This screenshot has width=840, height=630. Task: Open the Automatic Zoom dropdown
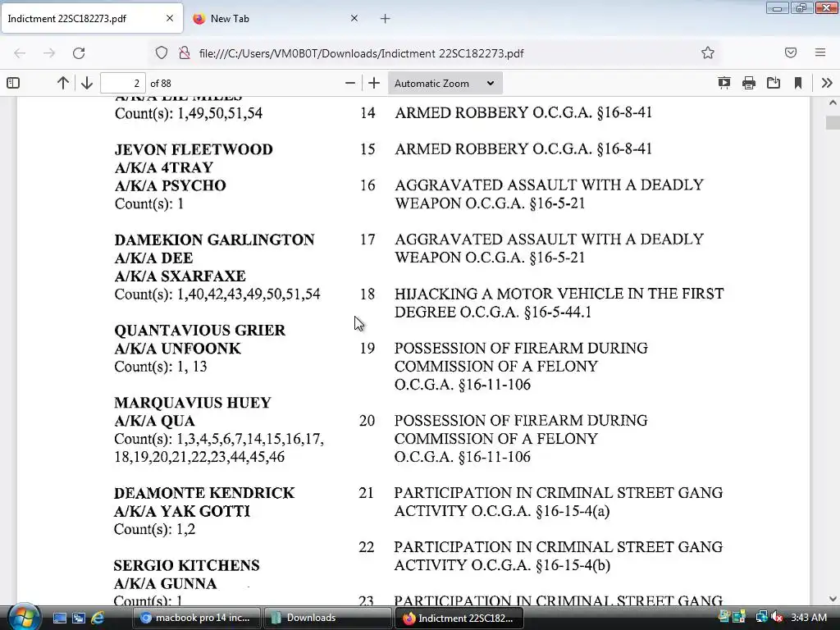[445, 83]
